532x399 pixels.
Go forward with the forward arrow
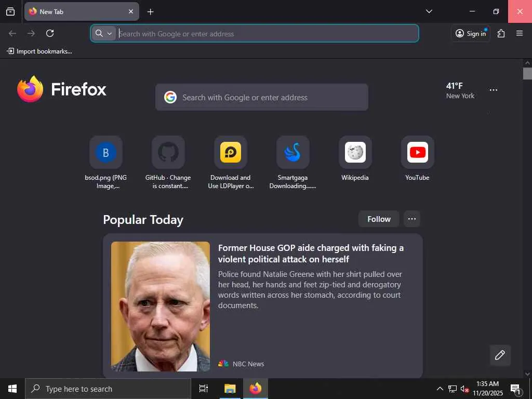[31, 33]
